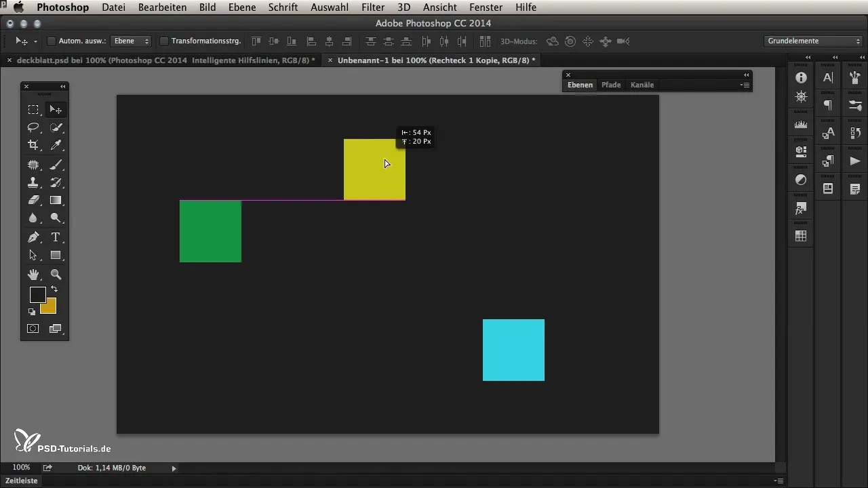This screenshot has width=868, height=488.
Task: Select the Brush tool
Action: 56,164
